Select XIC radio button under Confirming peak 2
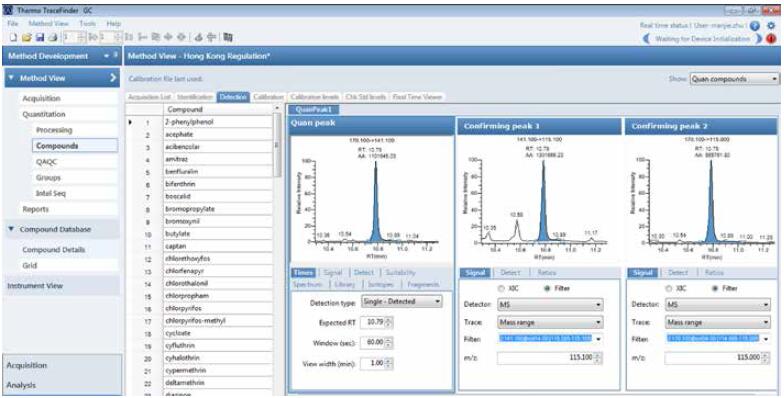 pos(670,288)
